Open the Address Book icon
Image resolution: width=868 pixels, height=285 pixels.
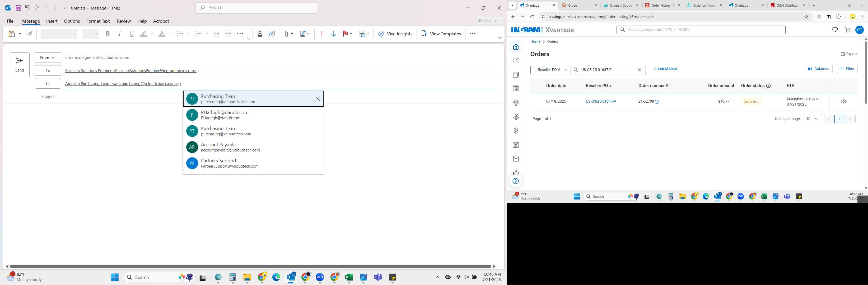pos(260,34)
